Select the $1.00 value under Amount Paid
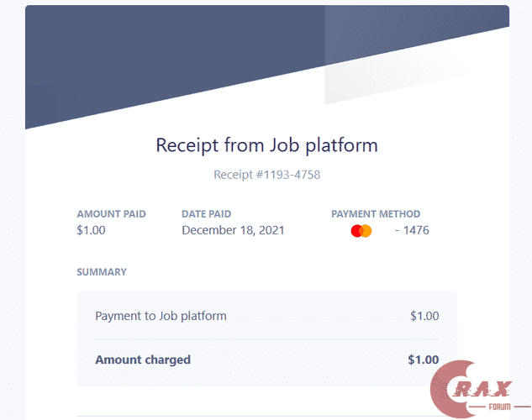Image resolution: width=532 pixels, height=420 pixels. pos(91,230)
